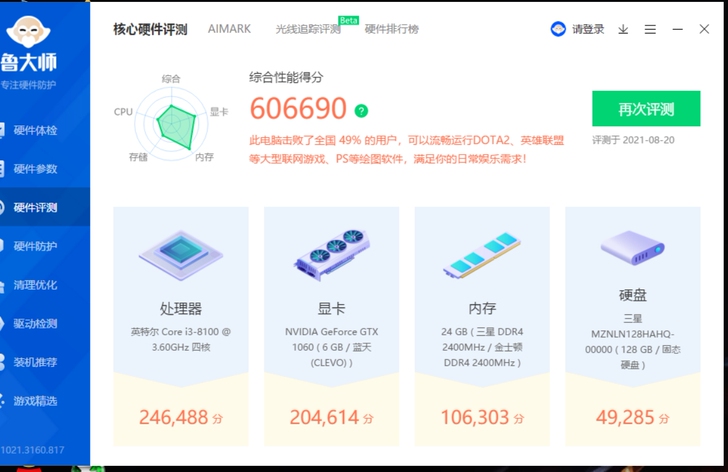Open 驱动检测 in the sidebar
Screen dimensions: 728x472
35,323
